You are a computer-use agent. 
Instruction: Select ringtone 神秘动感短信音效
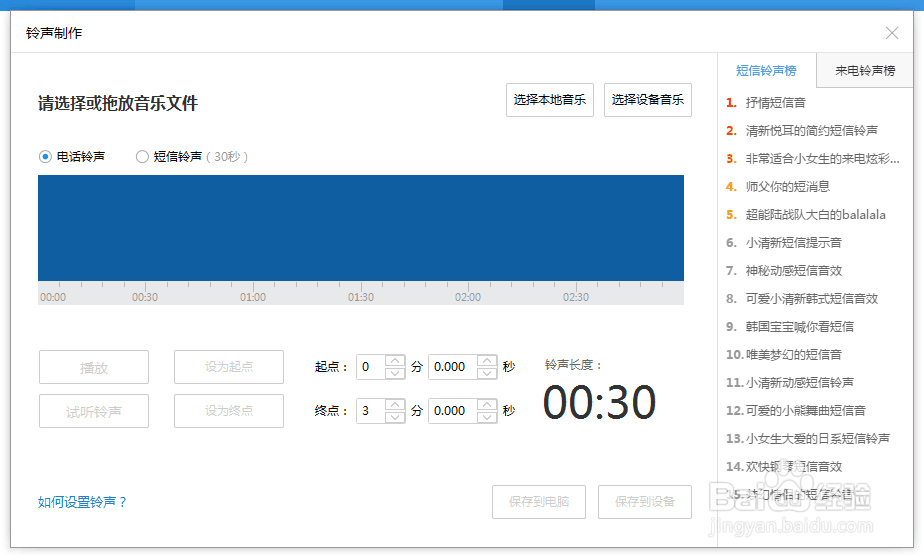coord(793,270)
